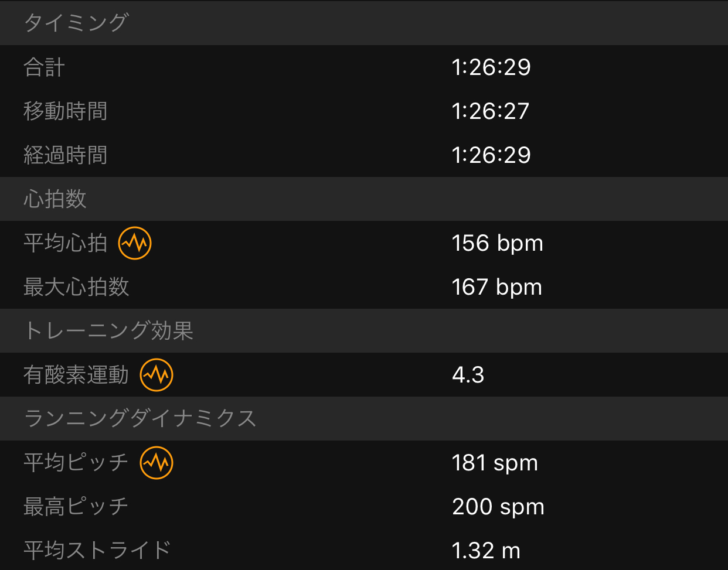This screenshot has width=728, height=570.
Task: Select the 合計 row label
Action: [x=44, y=67]
